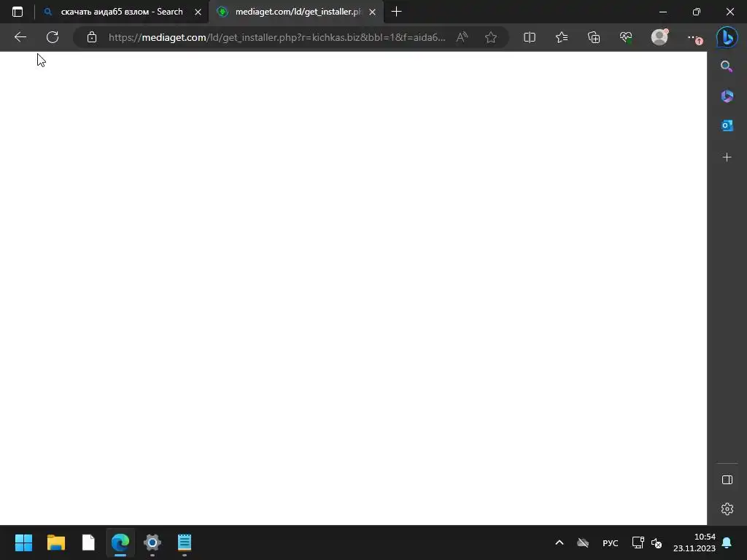Launch the Bing Copilot sidebar button
Image resolution: width=747 pixels, height=560 pixels.
tap(727, 37)
